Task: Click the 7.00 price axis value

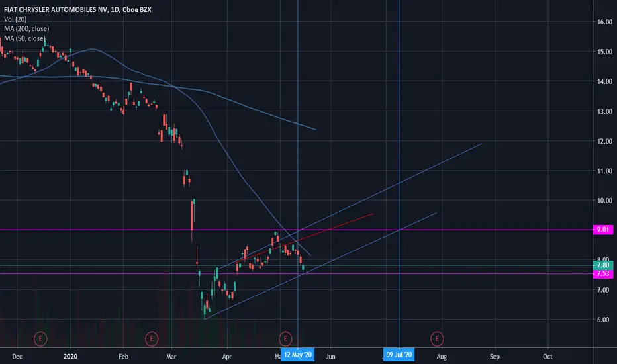Action: click(x=604, y=290)
